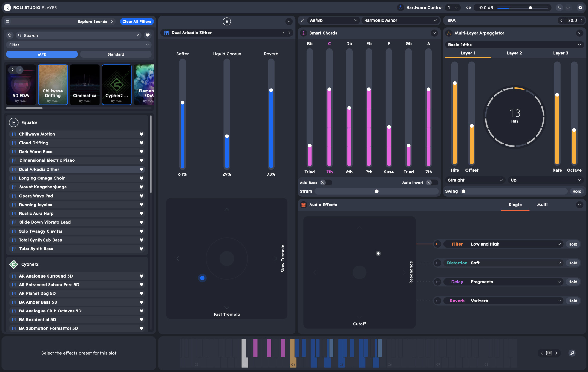Select the Tuba Synth Bass preset
This screenshot has width=588, height=372.
tap(77, 249)
